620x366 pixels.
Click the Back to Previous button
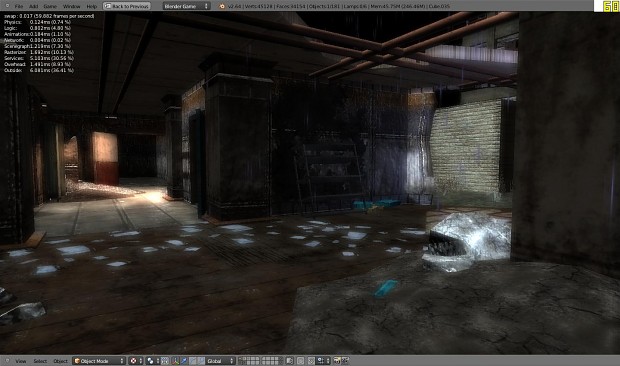(x=127, y=6)
